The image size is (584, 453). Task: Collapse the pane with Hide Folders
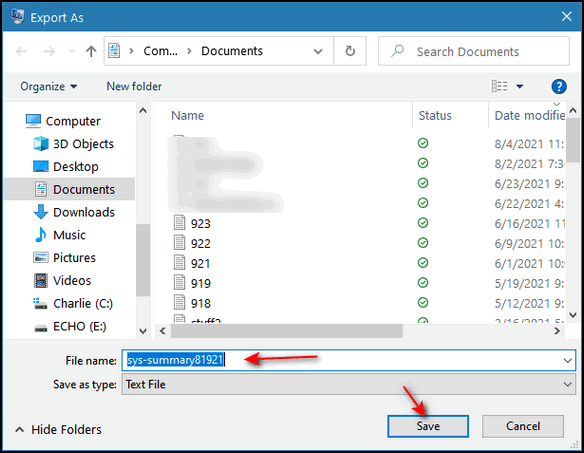click(x=58, y=430)
